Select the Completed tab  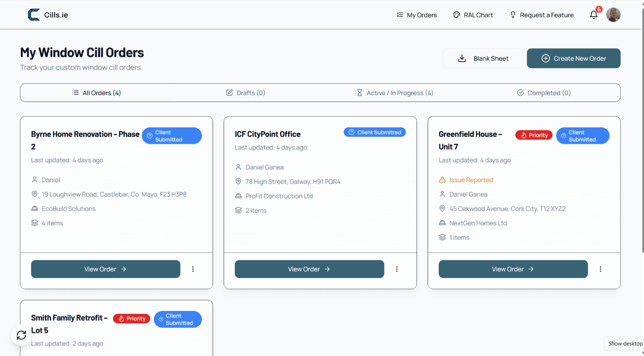point(544,93)
